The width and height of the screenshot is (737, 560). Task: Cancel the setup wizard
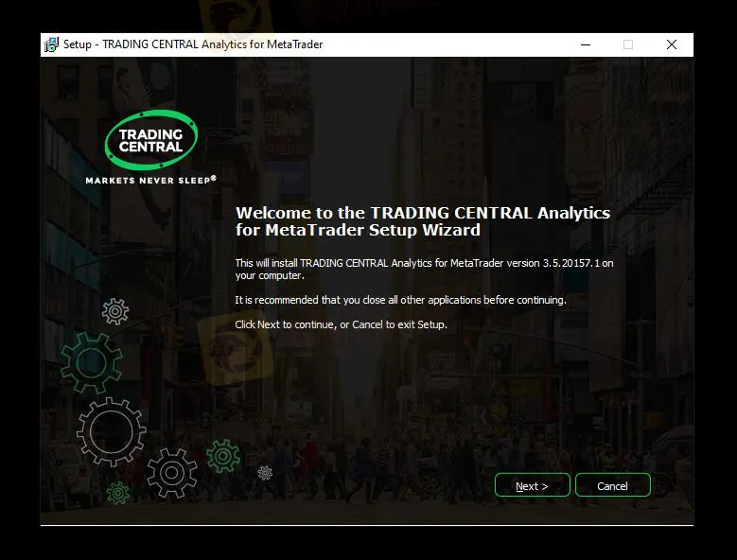(612, 486)
